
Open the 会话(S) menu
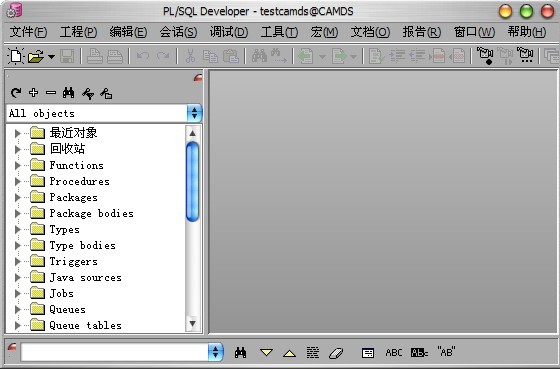tap(178, 32)
